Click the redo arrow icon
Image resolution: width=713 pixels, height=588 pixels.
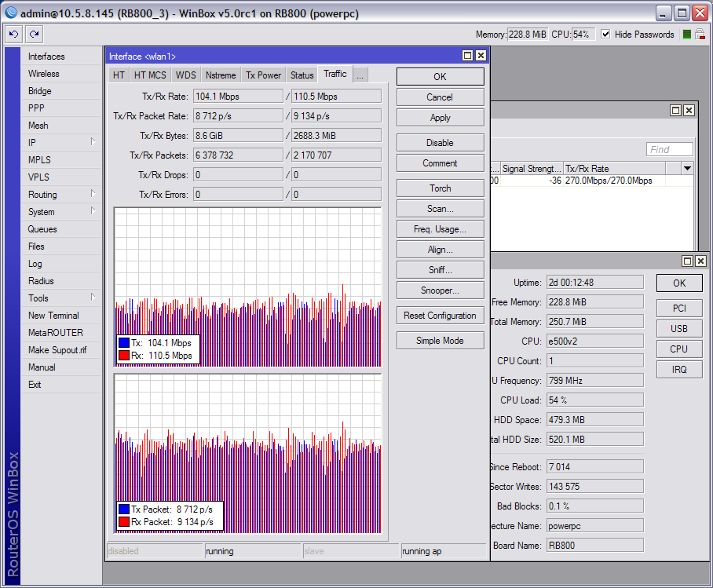pos(33,34)
